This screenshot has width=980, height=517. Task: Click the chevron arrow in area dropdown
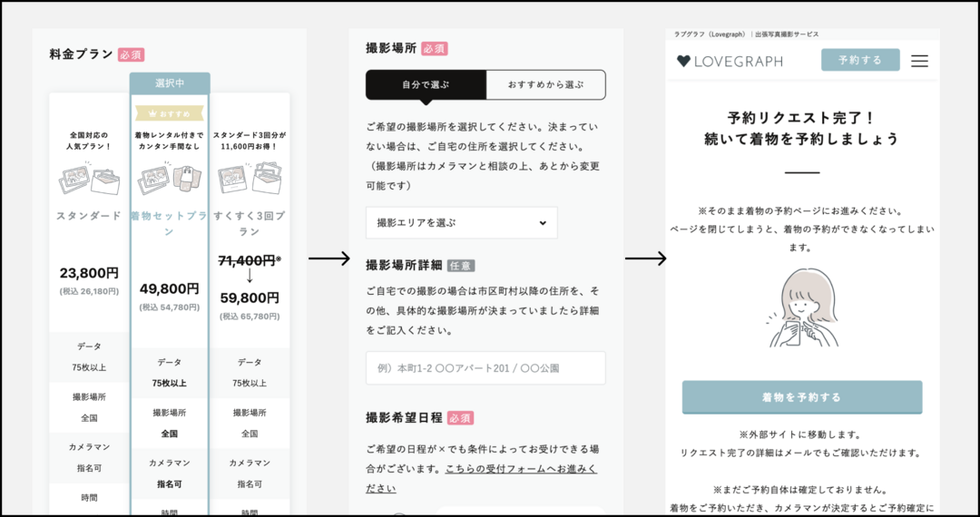543,222
